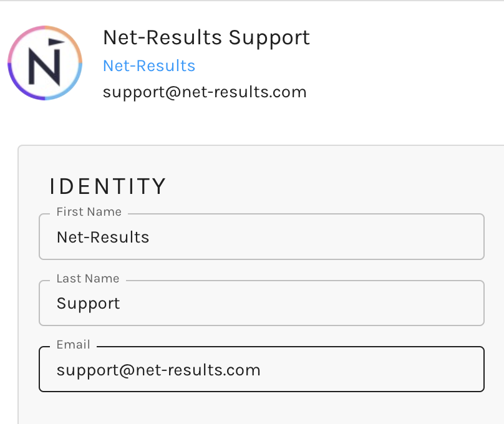Click the IDENTITY section heading

[x=108, y=186]
